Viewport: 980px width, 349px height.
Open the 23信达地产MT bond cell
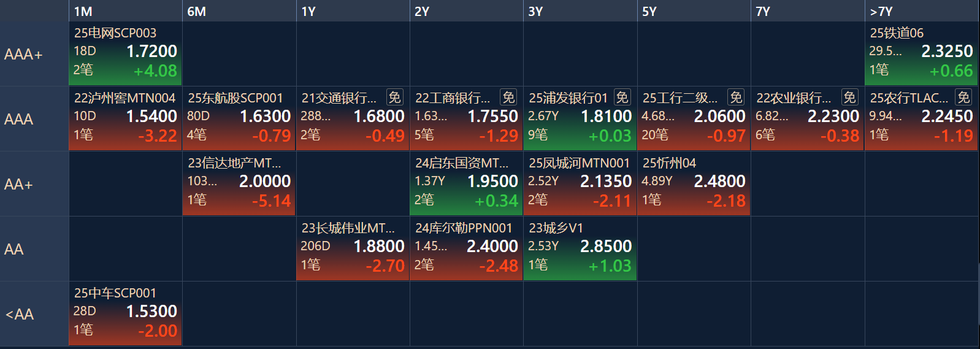coord(239,184)
